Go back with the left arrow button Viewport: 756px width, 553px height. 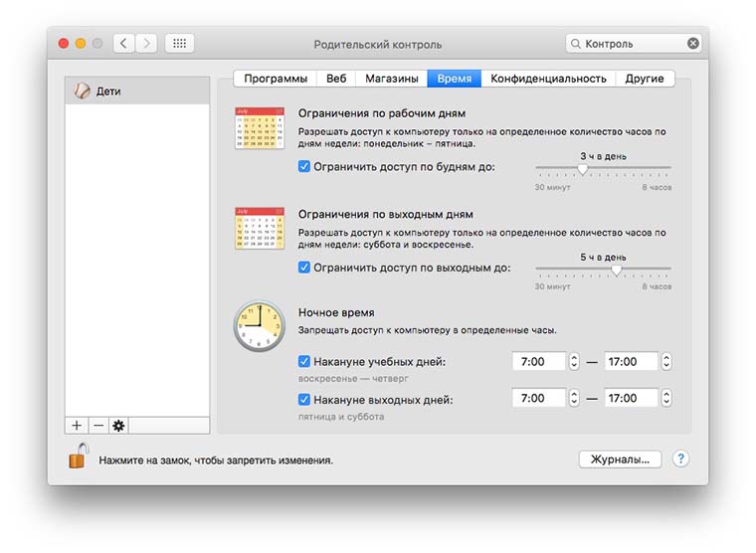124,44
